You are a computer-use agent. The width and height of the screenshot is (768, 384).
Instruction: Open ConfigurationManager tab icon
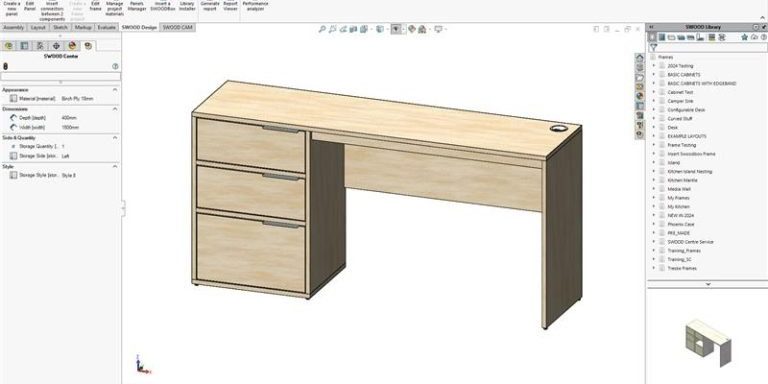(x=40, y=46)
